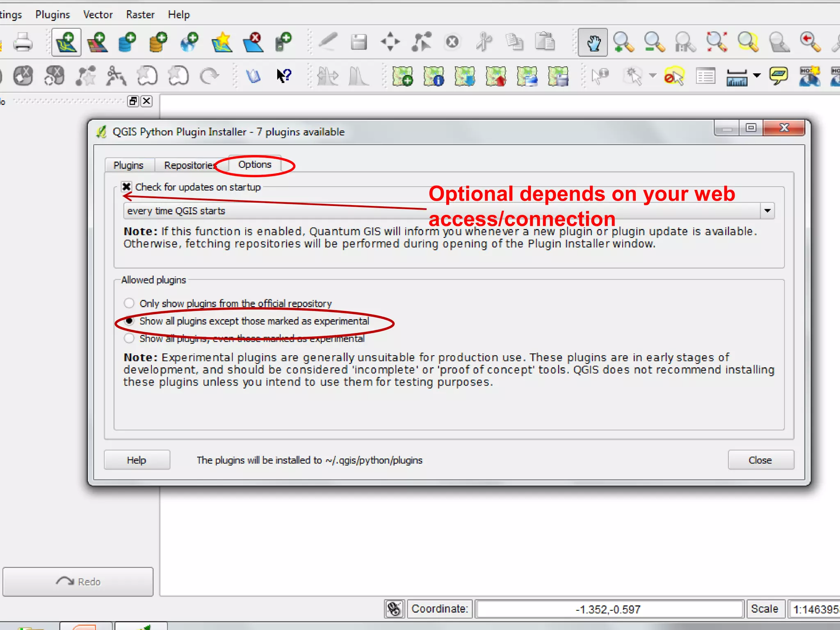Select Show all plugins, even experimental
The image size is (840, 630).
coord(129,338)
